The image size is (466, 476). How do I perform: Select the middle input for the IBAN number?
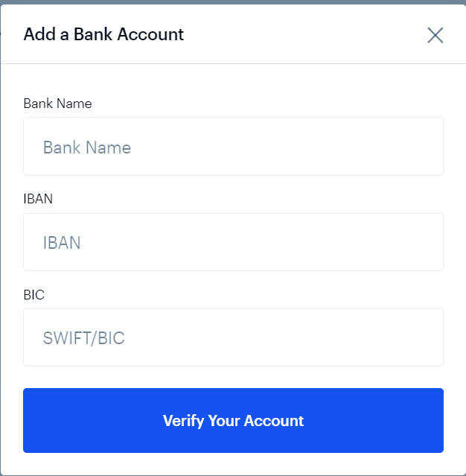[x=233, y=242]
